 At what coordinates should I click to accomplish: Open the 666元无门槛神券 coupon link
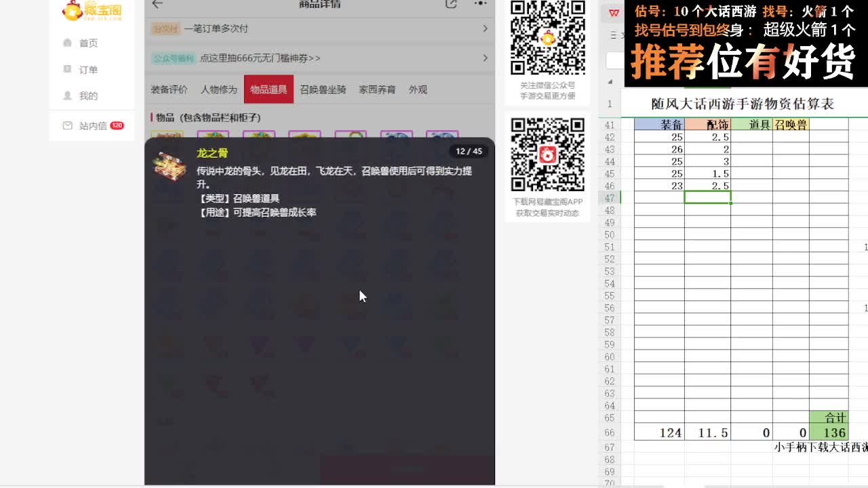258,58
